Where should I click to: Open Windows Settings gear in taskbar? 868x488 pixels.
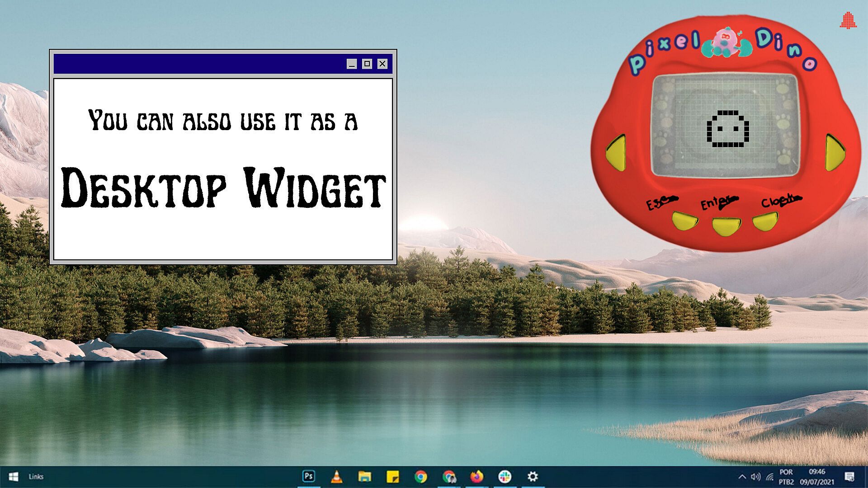pos(533,476)
